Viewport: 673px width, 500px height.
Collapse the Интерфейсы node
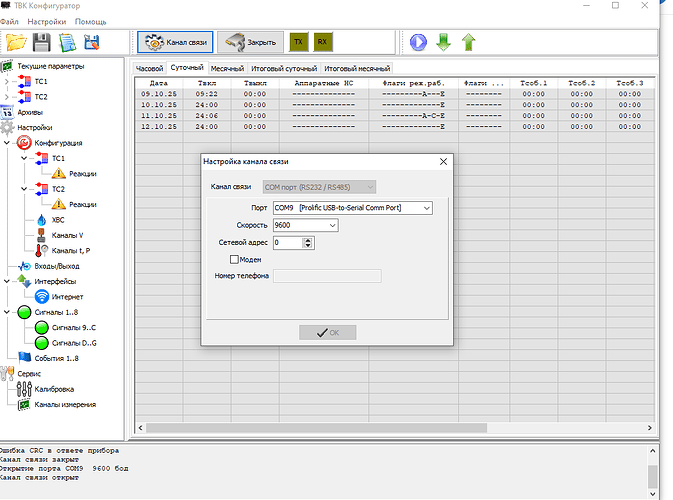pos(7,282)
